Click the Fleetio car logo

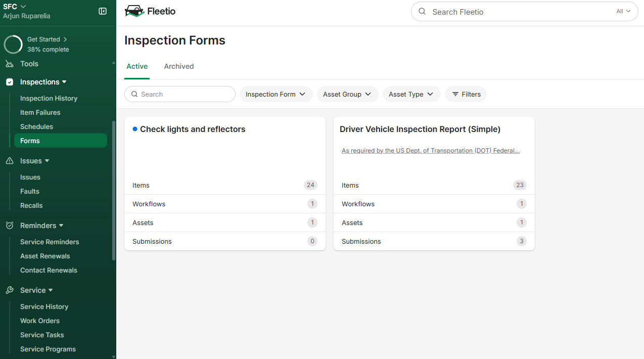coord(134,11)
